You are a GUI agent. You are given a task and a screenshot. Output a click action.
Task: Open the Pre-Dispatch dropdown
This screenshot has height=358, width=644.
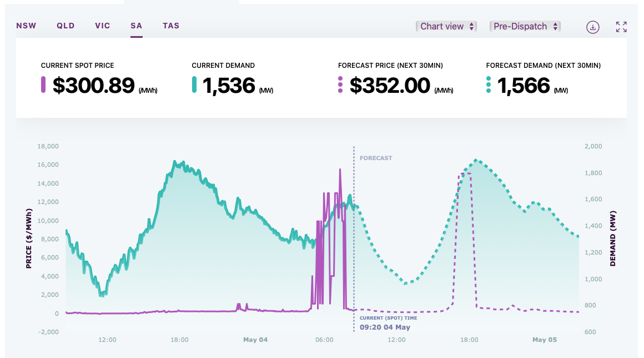(525, 26)
